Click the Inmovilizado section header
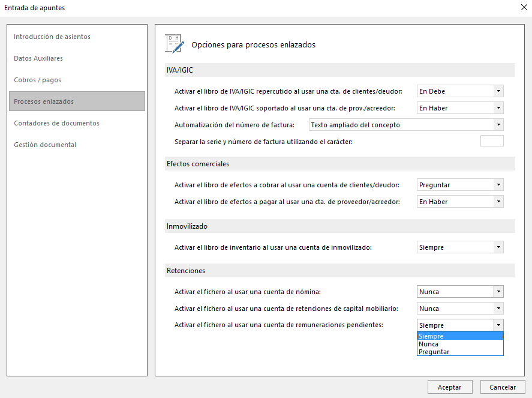Screen dimensions: 532x398 340,226
